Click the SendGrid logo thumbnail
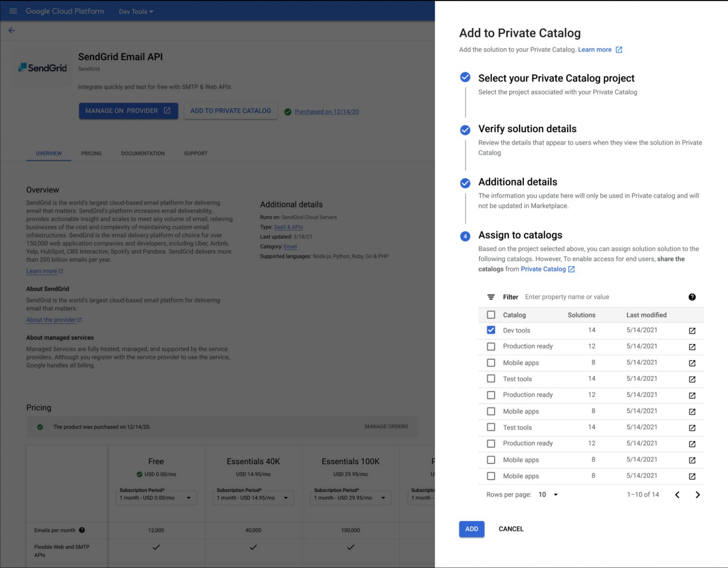The height and width of the screenshot is (568, 728). (x=43, y=68)
